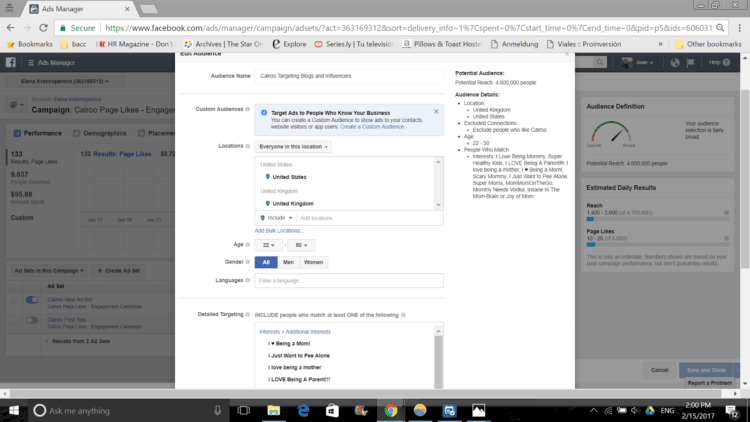The height and width of the screenshot is (422, 750).
Task: Open the Explore bookmark
Action: [289, 44]
